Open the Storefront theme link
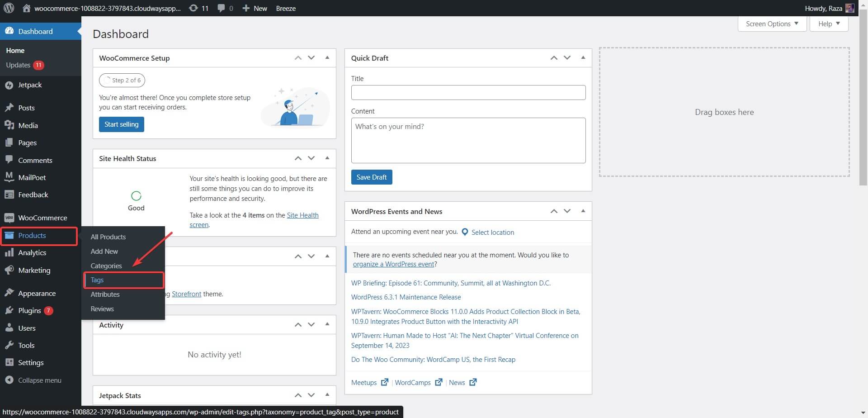This screenshot has width=868, height=418. click(186, 294)
